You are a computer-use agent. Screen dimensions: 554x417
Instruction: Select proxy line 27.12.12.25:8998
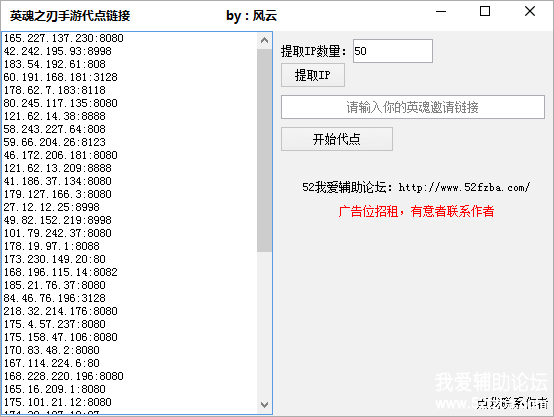pos(52,207)
